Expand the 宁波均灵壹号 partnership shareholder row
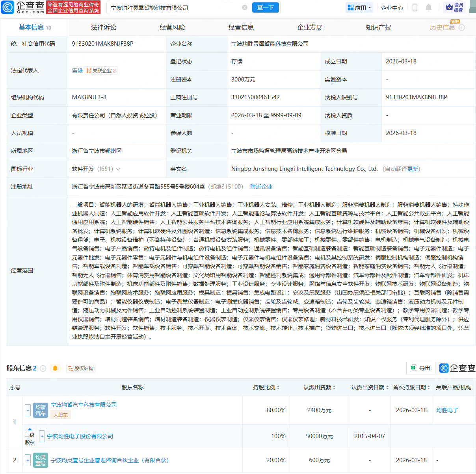Image resolution: width=476 pixels, height=474 pixels. pyautogui.click(x=28, y=460)
